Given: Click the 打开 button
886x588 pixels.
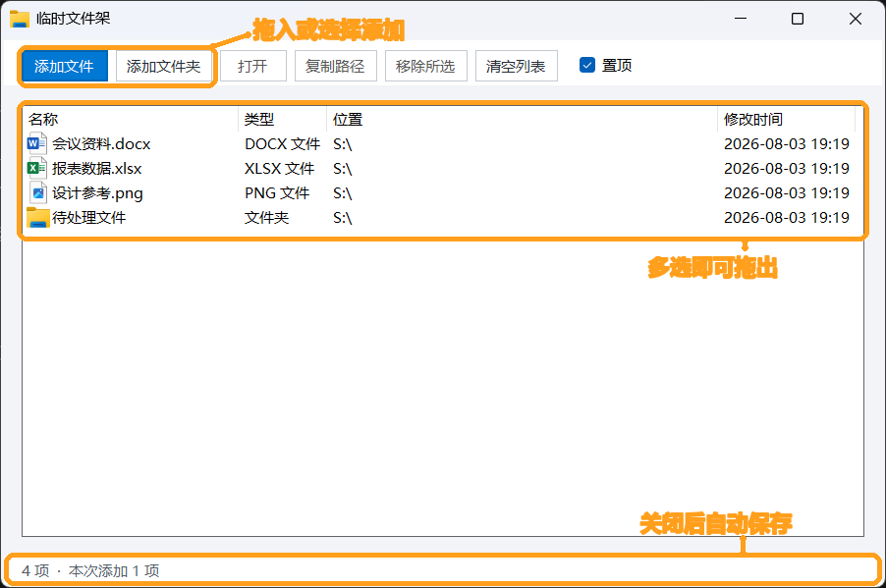Looking at the screenshot, I should [x=252, y=66].
